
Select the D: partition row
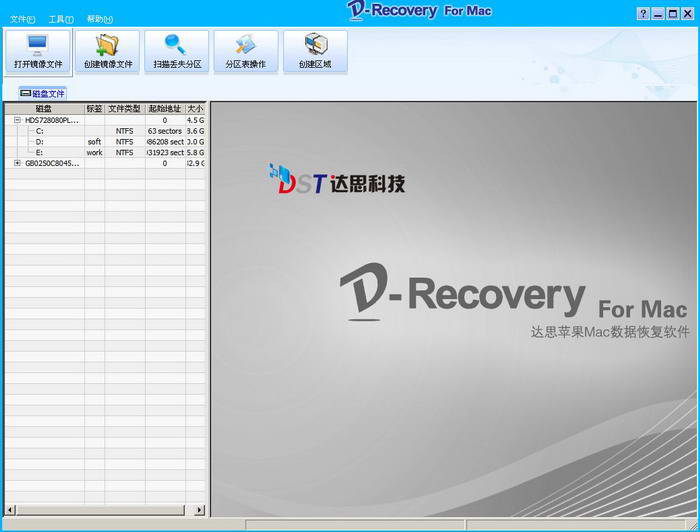pos(105,141)
